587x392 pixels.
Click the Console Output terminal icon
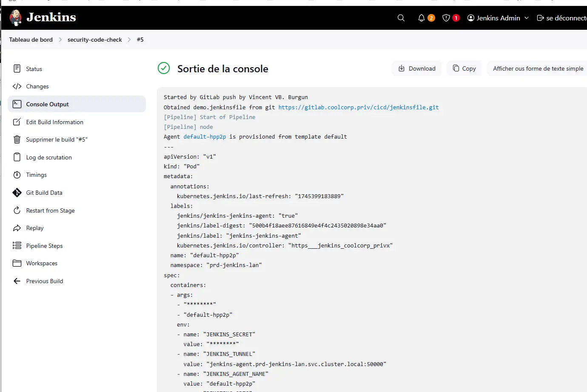pos(17,104)
